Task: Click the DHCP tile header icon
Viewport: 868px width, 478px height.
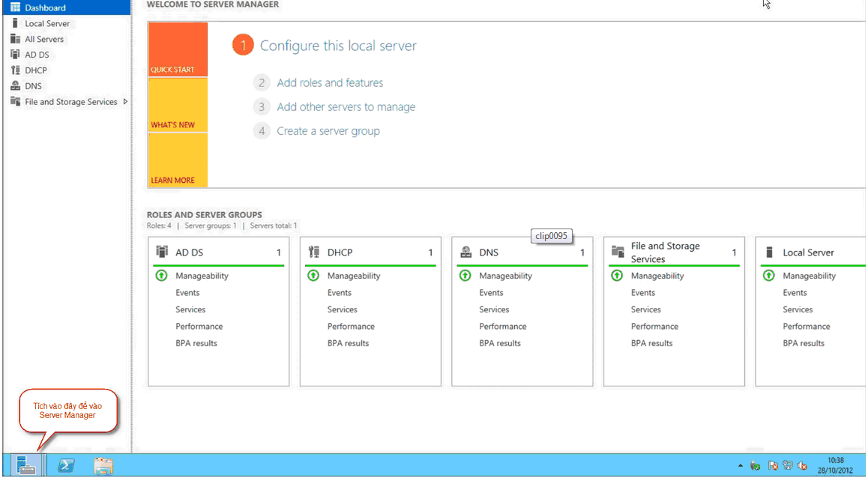Action: (x=314, y=252)
